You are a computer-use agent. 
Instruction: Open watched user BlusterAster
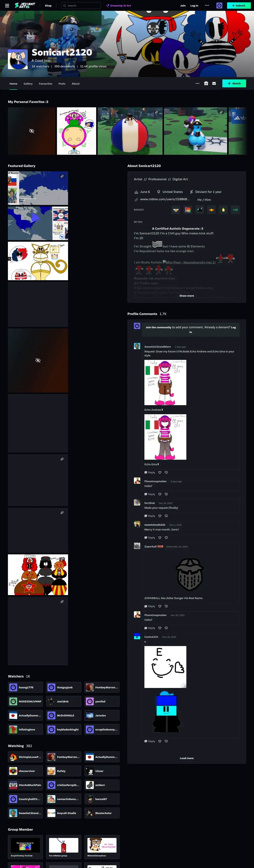102,813
